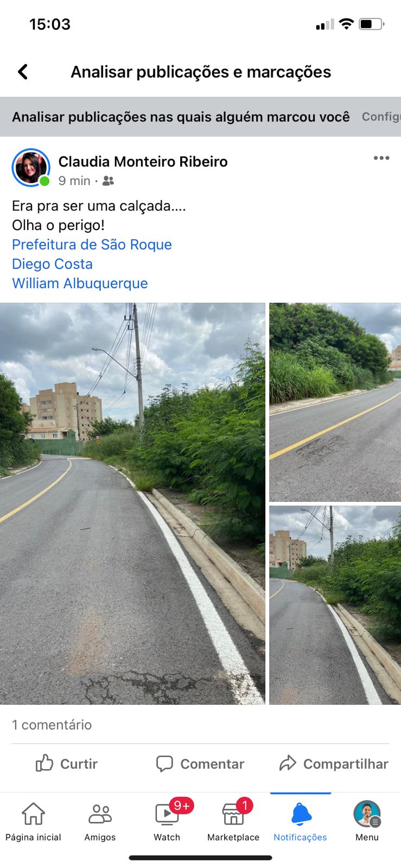This screenshot has height=868, width=401.
Task: Open the top-right road photo
Action: [x=335, y=402]
